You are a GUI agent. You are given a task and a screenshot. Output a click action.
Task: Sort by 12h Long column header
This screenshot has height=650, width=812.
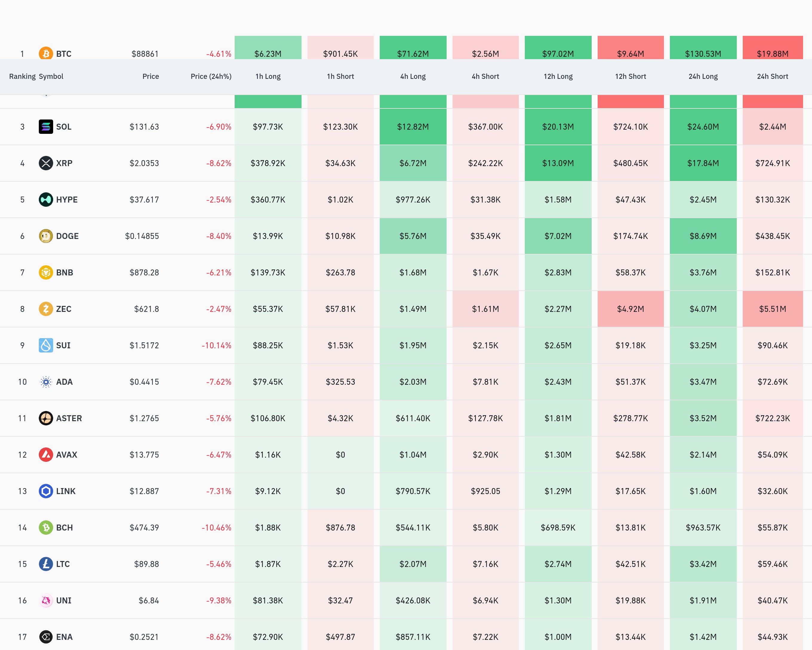click(x=558, y=76)
